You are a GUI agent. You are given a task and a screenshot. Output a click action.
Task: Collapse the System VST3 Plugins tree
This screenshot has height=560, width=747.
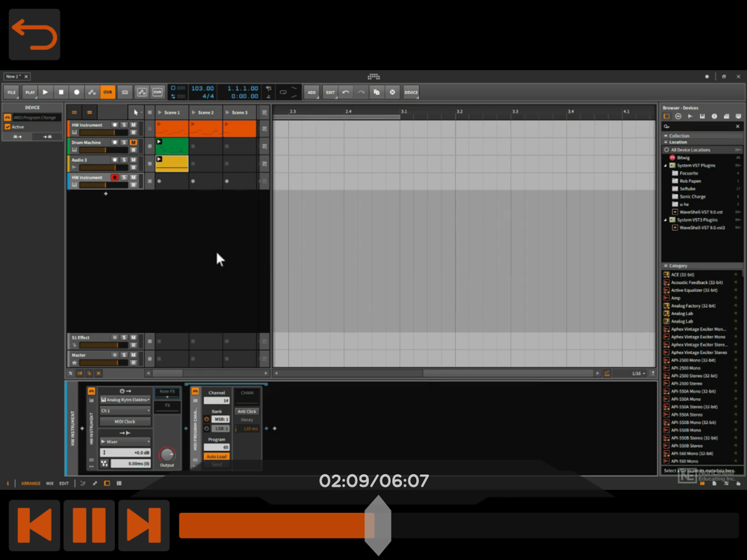point(666,220)
